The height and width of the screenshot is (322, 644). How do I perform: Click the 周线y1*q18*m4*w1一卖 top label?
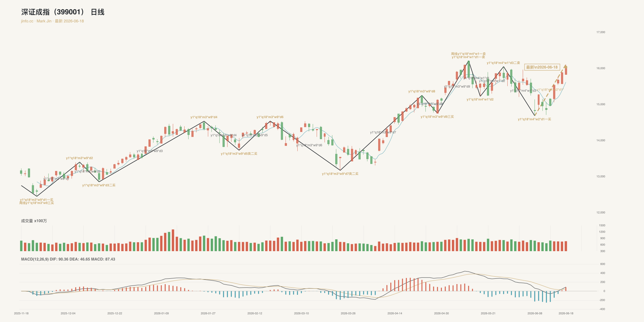(468, 54)
